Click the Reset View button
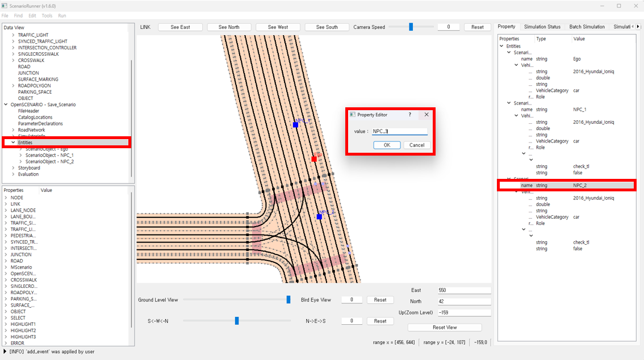 click(x=444, y=328)
